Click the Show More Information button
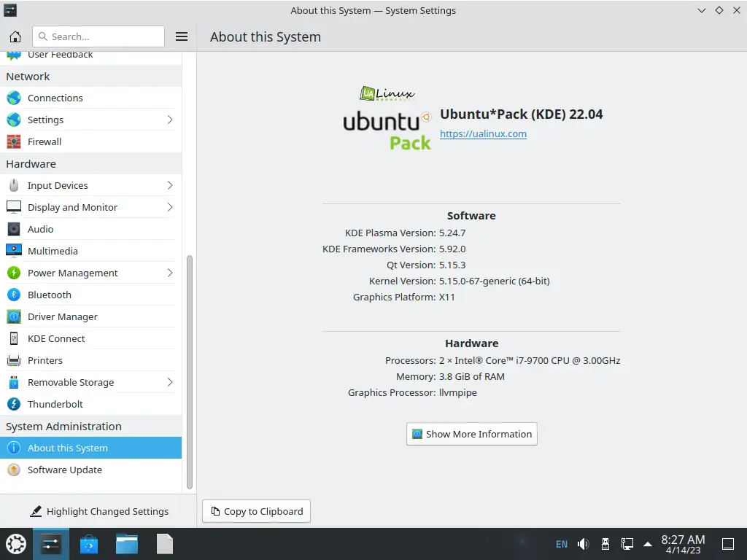The image size is (747, 560). tap(472, 434)
